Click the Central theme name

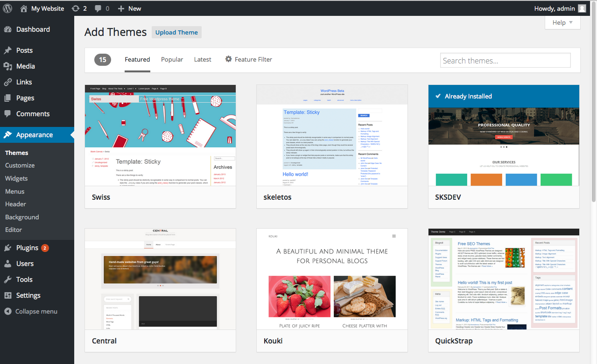[104, 341]
